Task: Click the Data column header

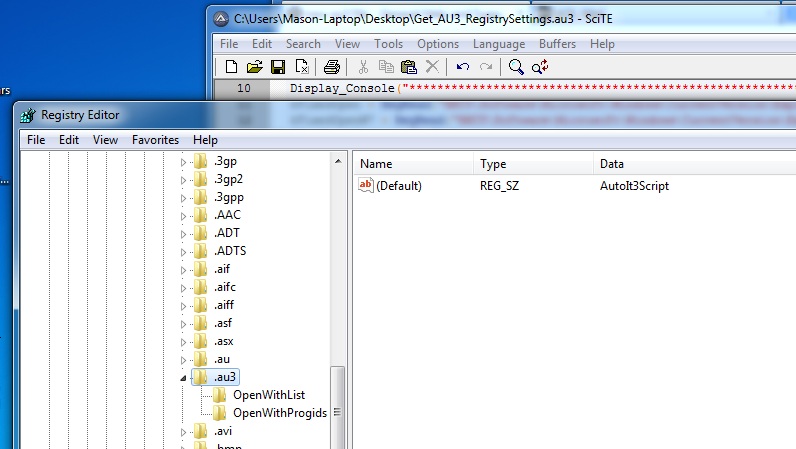Action: coord(612,163)
